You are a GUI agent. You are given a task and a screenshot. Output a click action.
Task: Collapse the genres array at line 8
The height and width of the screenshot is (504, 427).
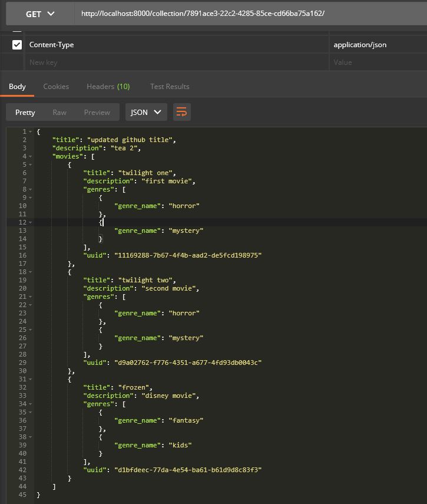click(30, 189)
